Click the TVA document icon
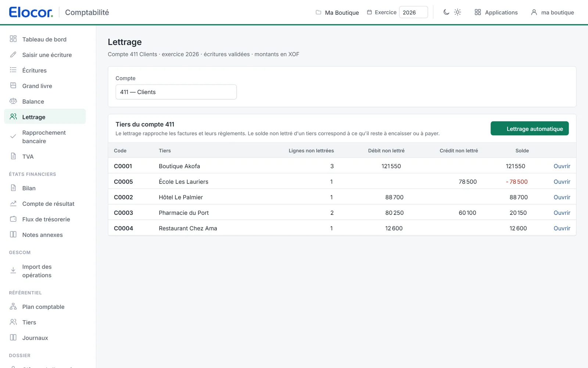 click(x=13, y=156)
